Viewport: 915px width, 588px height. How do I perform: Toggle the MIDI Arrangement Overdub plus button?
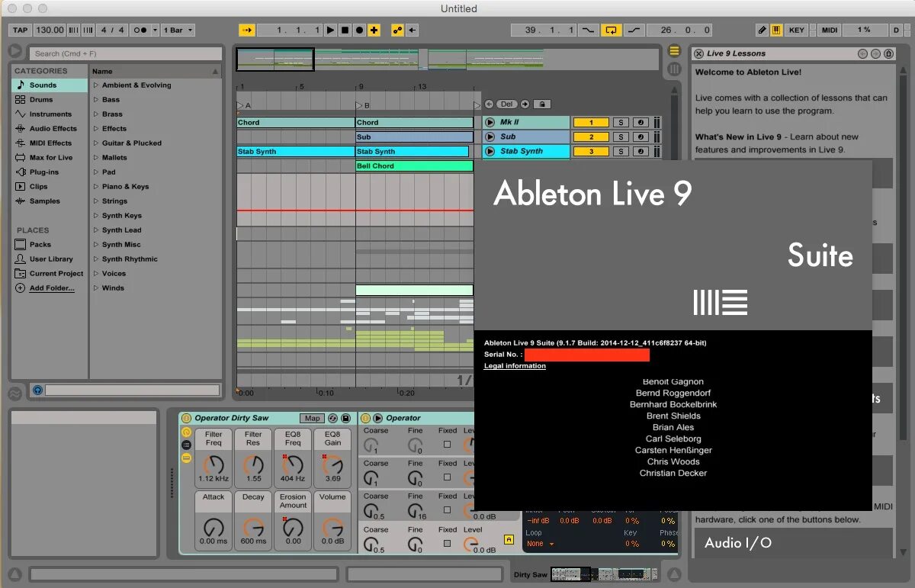(x=374, y=30)
